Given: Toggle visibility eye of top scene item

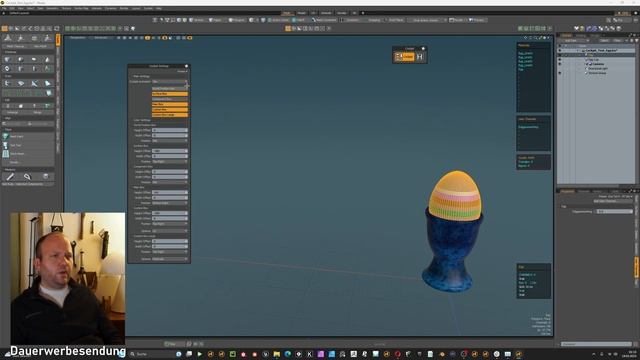Looking at the screenshot, I should pos(560,51).
